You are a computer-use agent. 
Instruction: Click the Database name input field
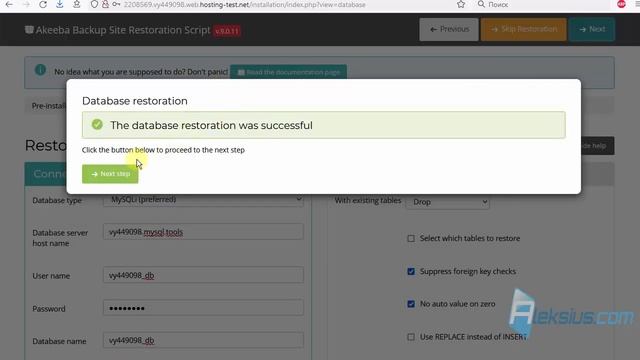[203, 340]
